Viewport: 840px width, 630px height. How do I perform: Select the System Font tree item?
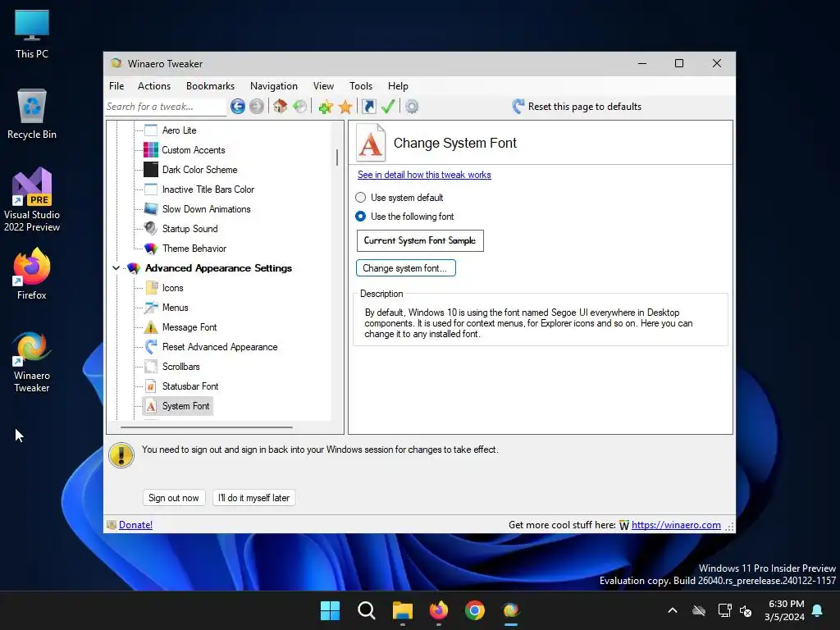(x=185, y=406)
